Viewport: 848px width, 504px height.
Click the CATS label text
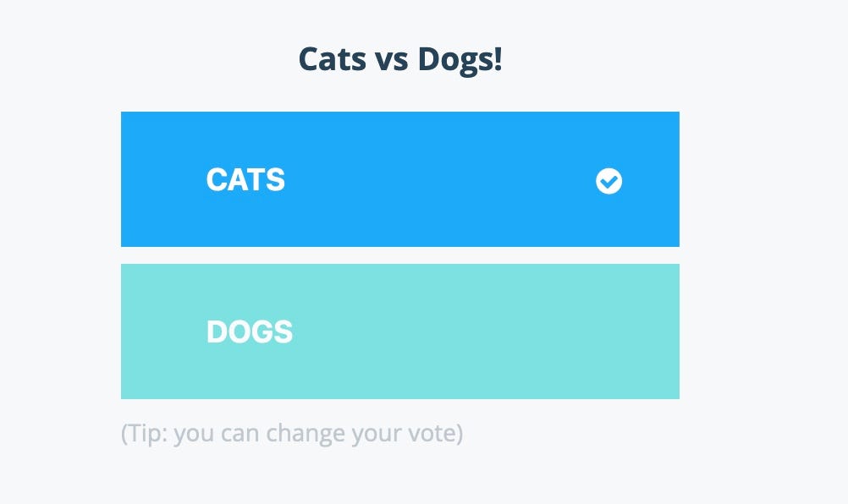(x=245, y=179)
